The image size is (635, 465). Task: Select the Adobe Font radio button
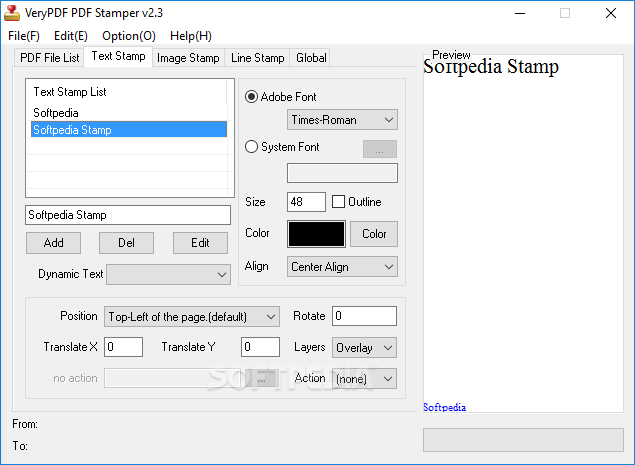tap(251, 97)
